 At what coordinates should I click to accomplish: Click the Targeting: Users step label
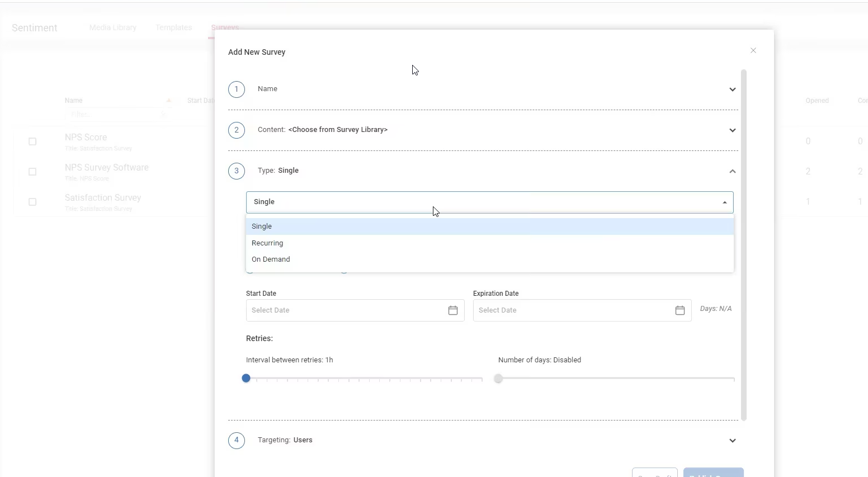coord(285,440)
